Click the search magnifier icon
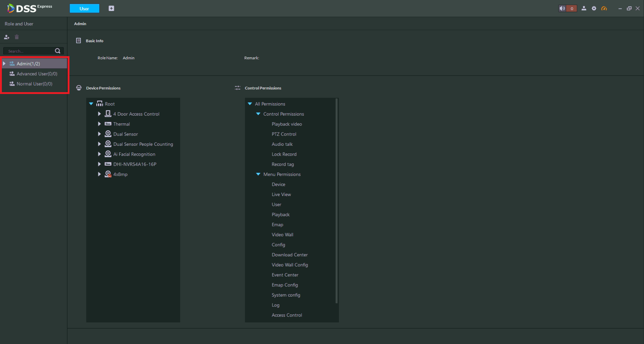This screenshot has height=344, width=644. 58,51
